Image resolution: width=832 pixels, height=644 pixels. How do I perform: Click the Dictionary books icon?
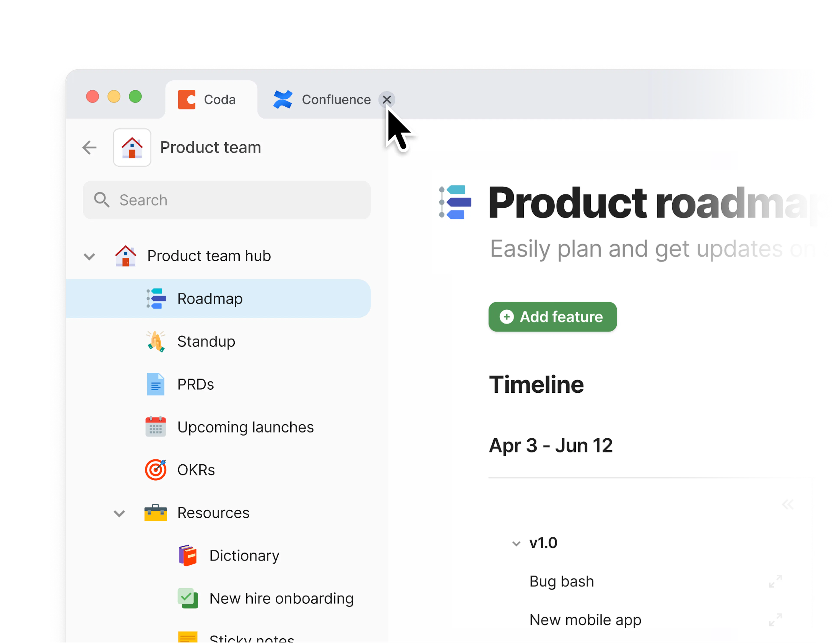(x=188, y=556)
